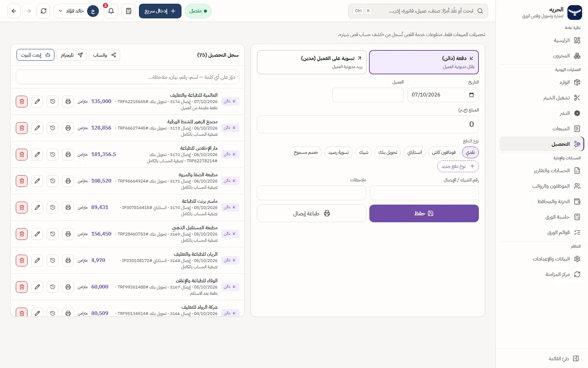Click the ملاحظات notes input field
Image resolution: width=588 pixels, height=368 pixels.
click(x=312, y=193)
